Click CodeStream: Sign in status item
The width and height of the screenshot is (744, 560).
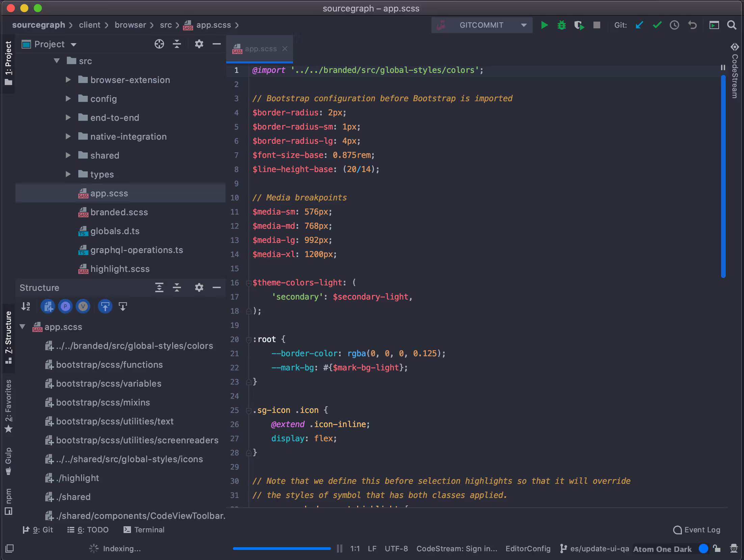click(457, 549)
